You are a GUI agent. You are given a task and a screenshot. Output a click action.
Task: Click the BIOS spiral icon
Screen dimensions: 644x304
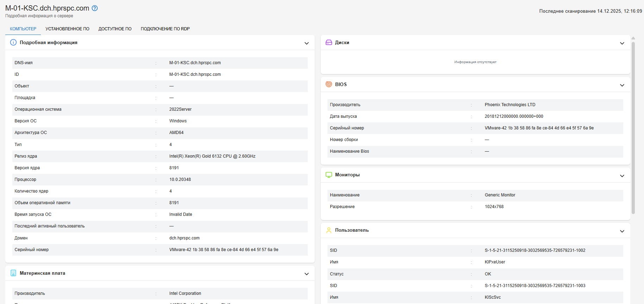(329, 84)
